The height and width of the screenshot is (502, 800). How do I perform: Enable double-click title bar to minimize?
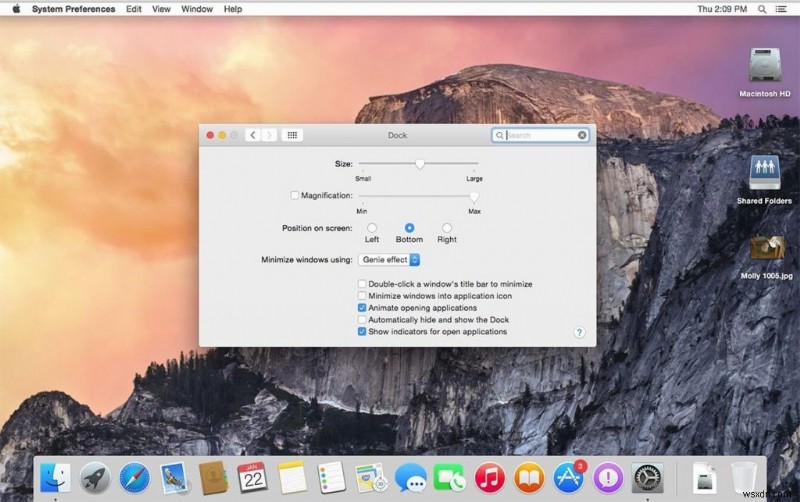click(x=362, y=284)
